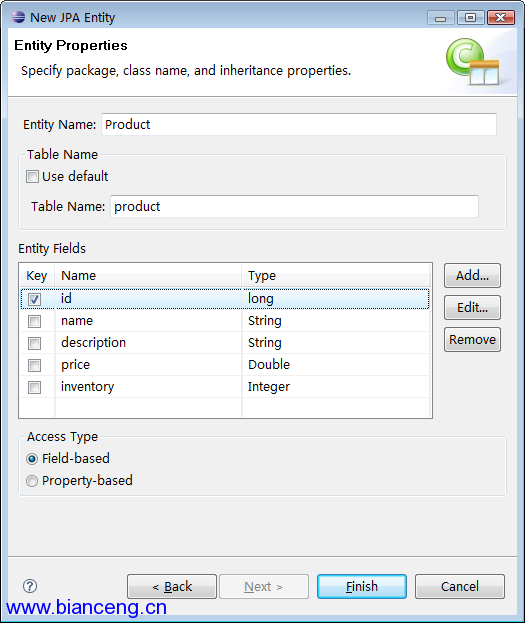
Task: Select the 'description' field row
Action: click(225, 342)
